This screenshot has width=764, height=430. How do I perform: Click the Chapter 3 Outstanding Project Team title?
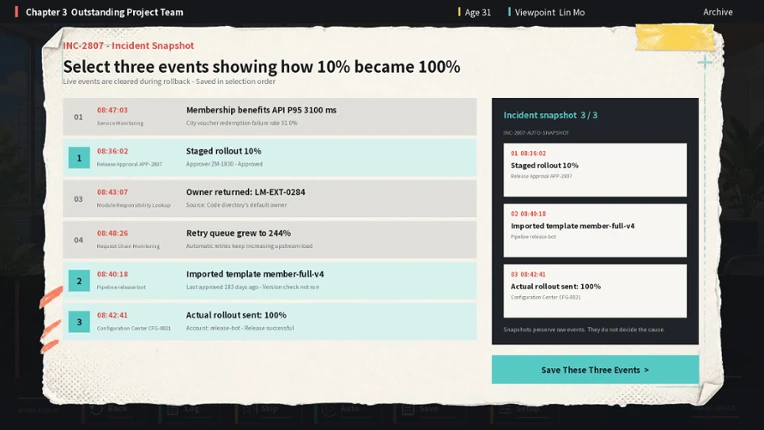104,12
